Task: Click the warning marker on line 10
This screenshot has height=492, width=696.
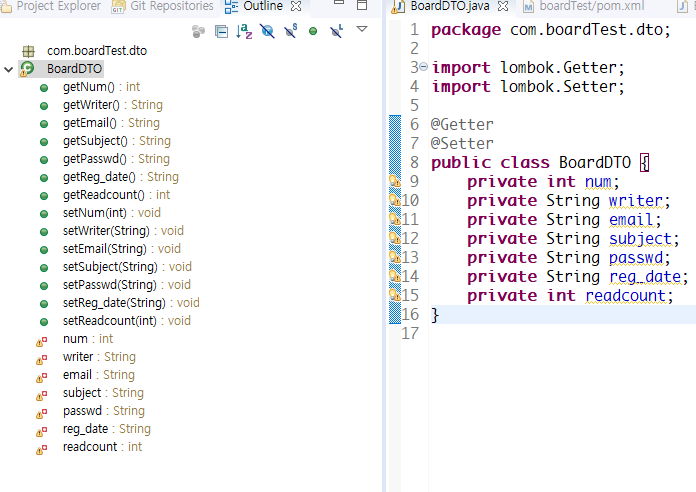Action: pyautogui.click(x=395, y=200)
